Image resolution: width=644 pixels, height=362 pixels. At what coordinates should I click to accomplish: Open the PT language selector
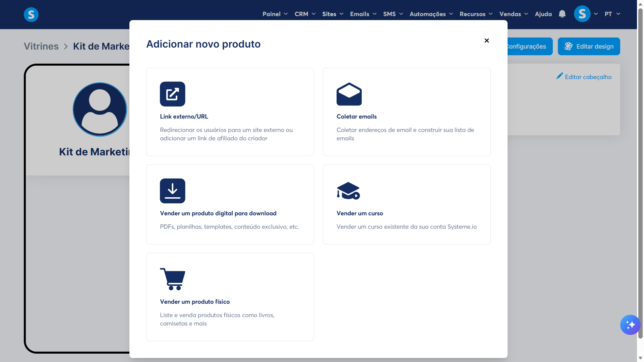(x=612, y=14)
